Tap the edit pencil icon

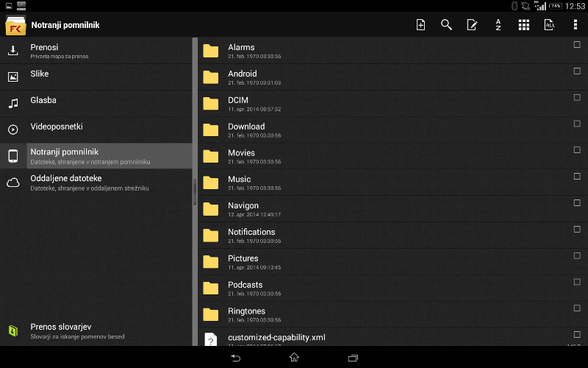(x=472, y=25)
